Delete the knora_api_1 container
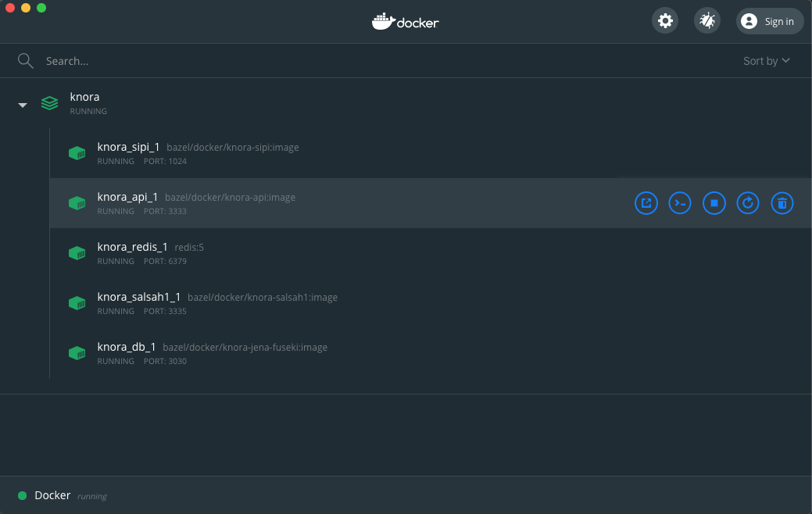Screen dimensions: 812x514 (782, 202)
